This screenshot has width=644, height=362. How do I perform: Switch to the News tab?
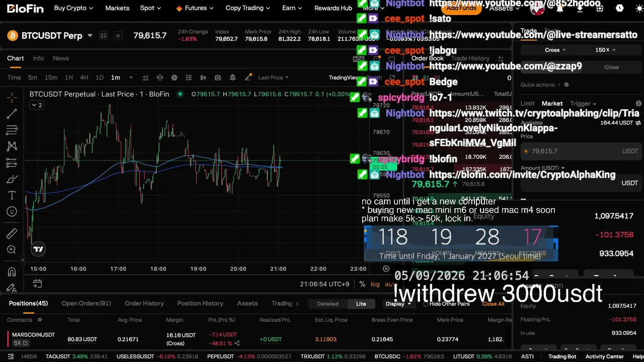pos(61,58)
